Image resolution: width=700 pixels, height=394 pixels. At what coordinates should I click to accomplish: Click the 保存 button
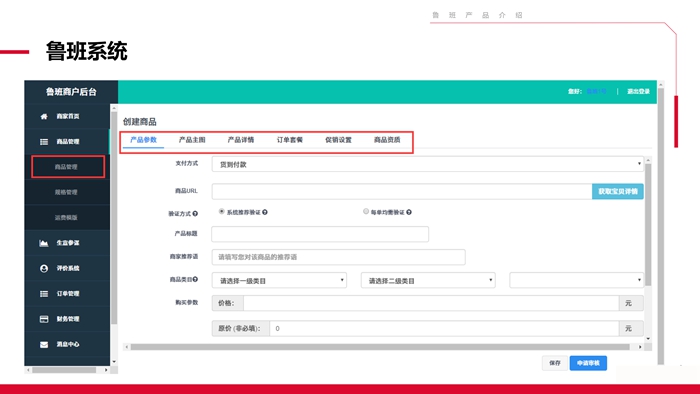(555, 363)
